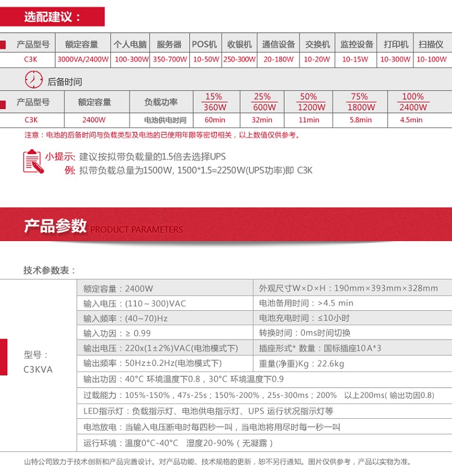Select the 32min backup time value

(x=262, y=120)
